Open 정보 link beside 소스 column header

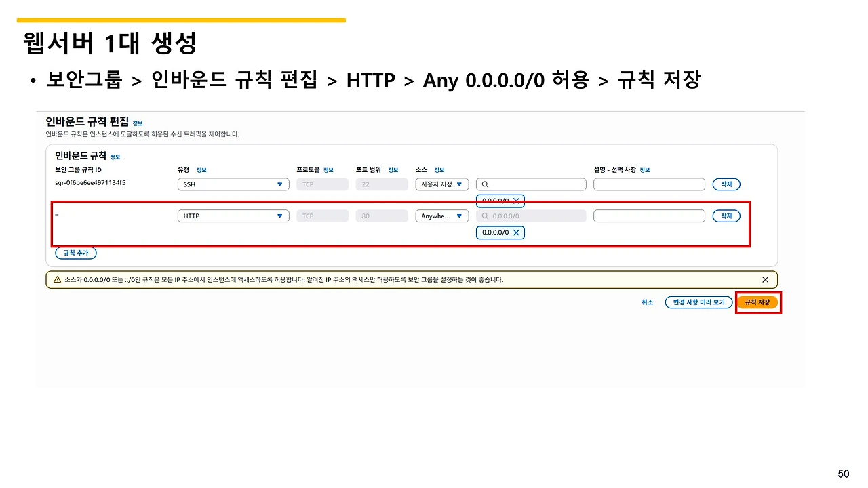point(439,170)
